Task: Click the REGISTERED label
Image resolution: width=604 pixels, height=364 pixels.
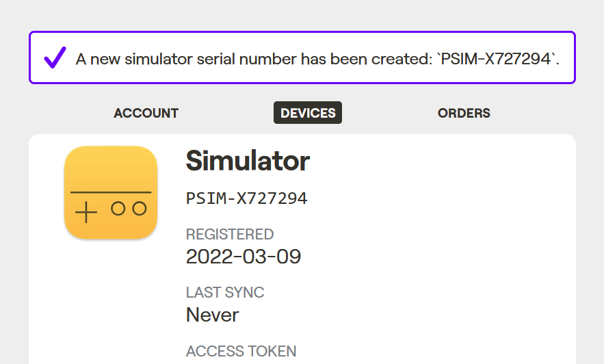Action: click(x=230, y=234)
